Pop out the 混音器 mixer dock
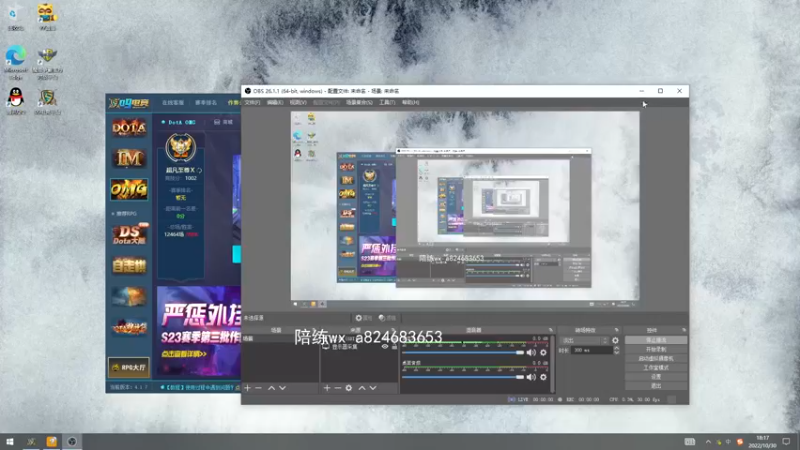The width and height of the screenshot is (800, 450). [551, 330]
